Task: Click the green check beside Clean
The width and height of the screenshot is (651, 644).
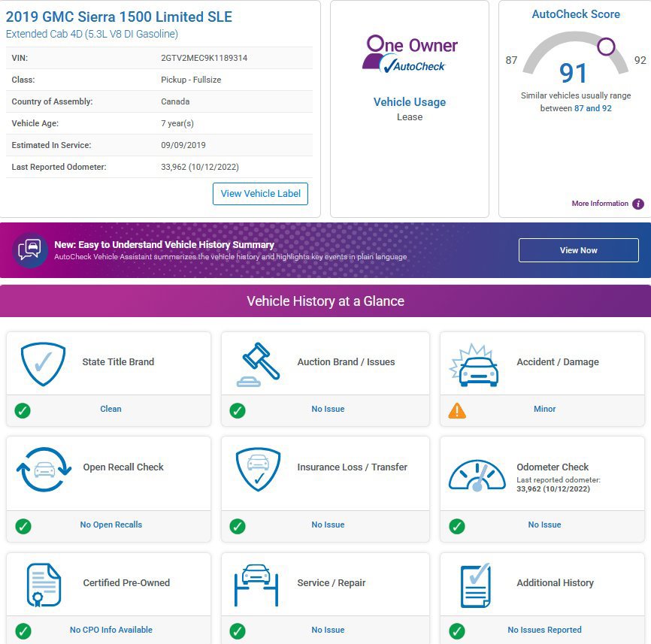Action: point(23,410)
